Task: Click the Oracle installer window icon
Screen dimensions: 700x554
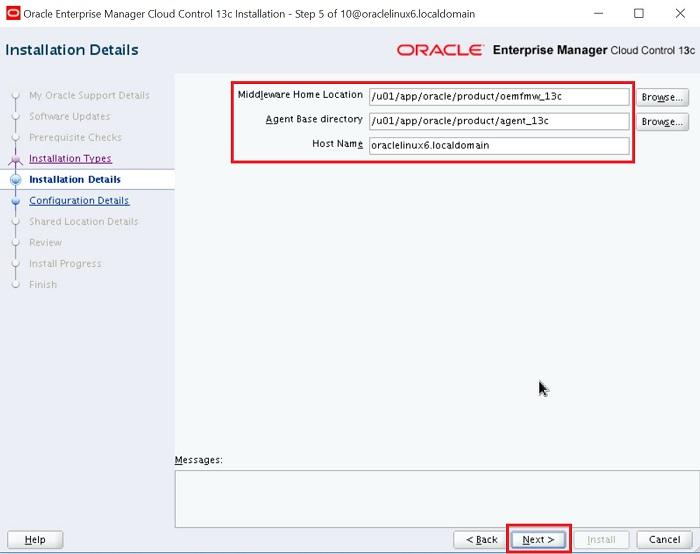Action: pos(13,13)
